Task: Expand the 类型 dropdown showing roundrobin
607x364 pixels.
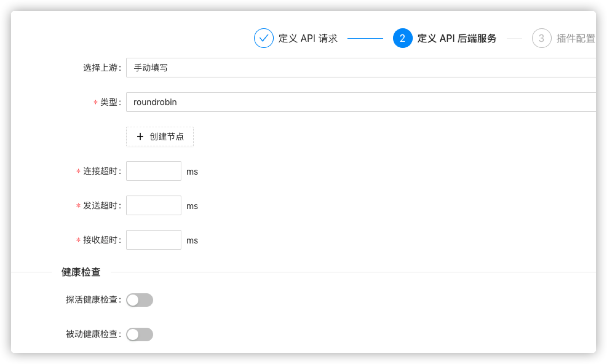Action: pyautogui.click(x=360, y=102)
